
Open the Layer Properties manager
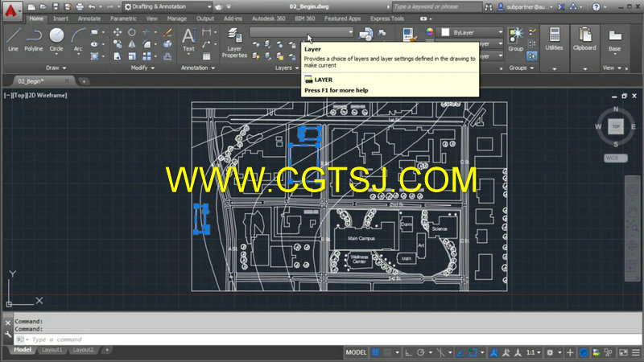(x=234, y=43)
